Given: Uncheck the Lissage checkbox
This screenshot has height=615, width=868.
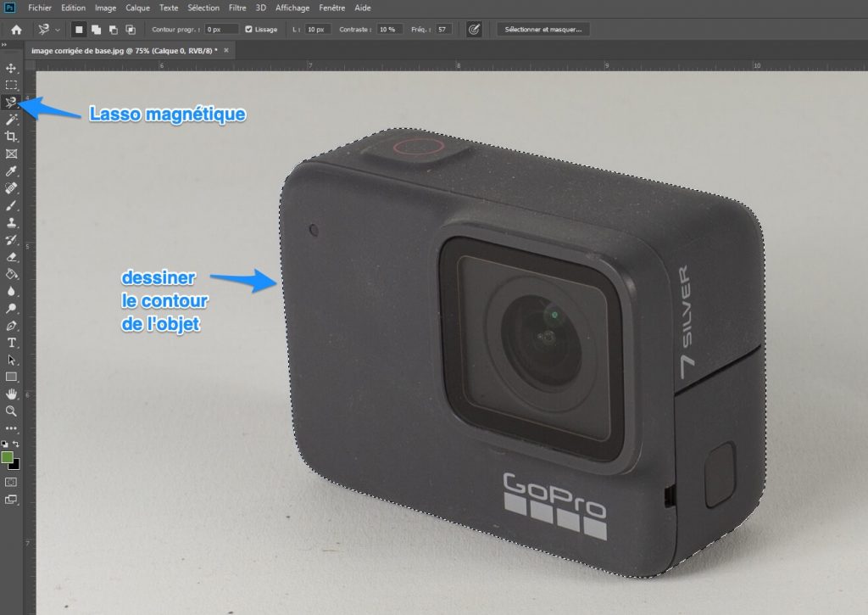Looking at the screenshot, I should click(x=248, y=30).
